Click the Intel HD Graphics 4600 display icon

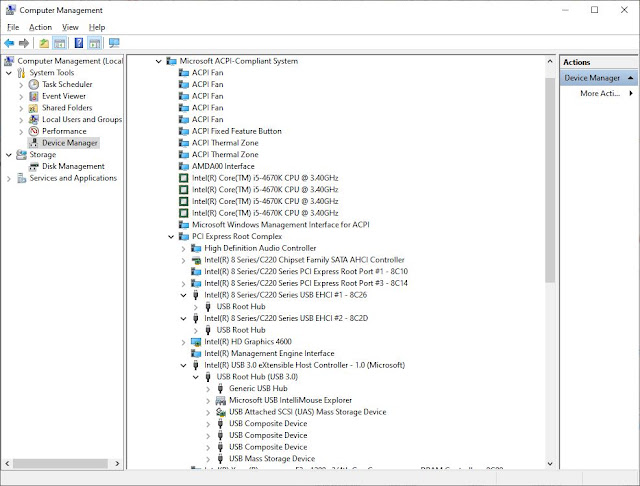pos(196,342)
